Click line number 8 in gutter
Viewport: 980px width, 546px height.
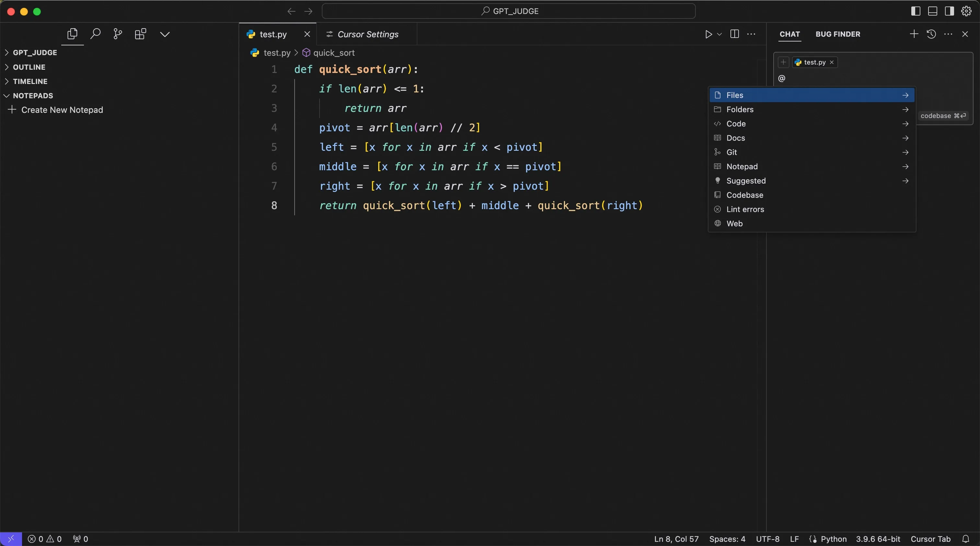[x=274, y=206]
